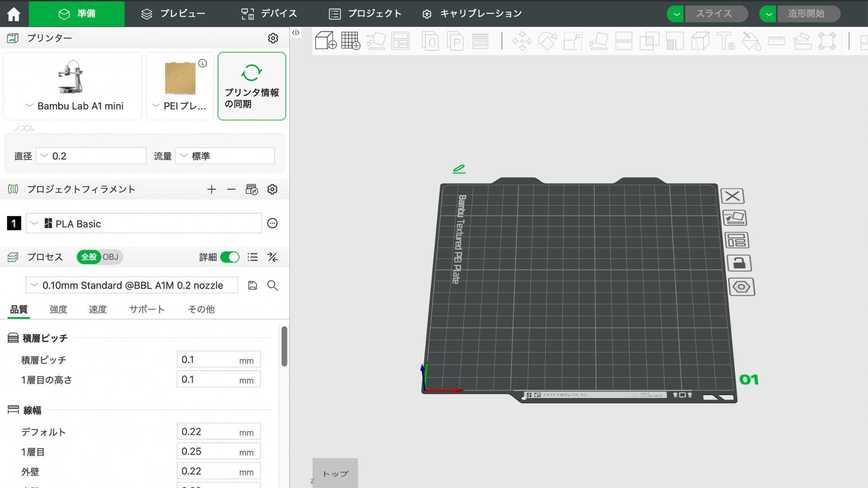Click the settings panel scrollbar
868x488 pixels.
(284, 346)
